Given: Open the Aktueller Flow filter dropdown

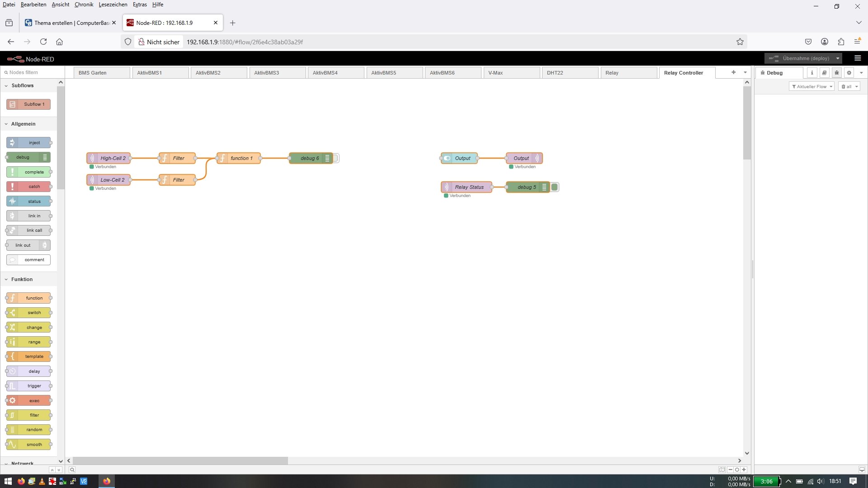Looking at the screenshot, I should pyautogui.click(x=811, y=86).
